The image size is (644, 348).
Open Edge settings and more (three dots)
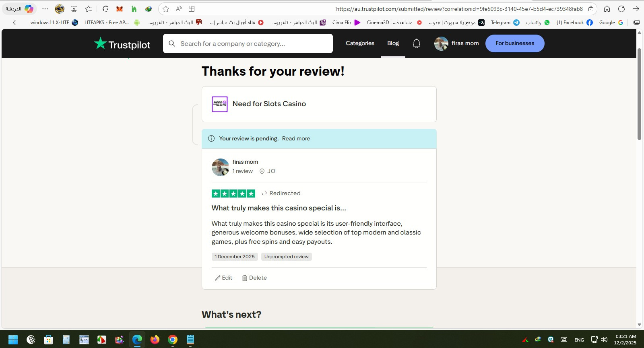tap(45, 9)
